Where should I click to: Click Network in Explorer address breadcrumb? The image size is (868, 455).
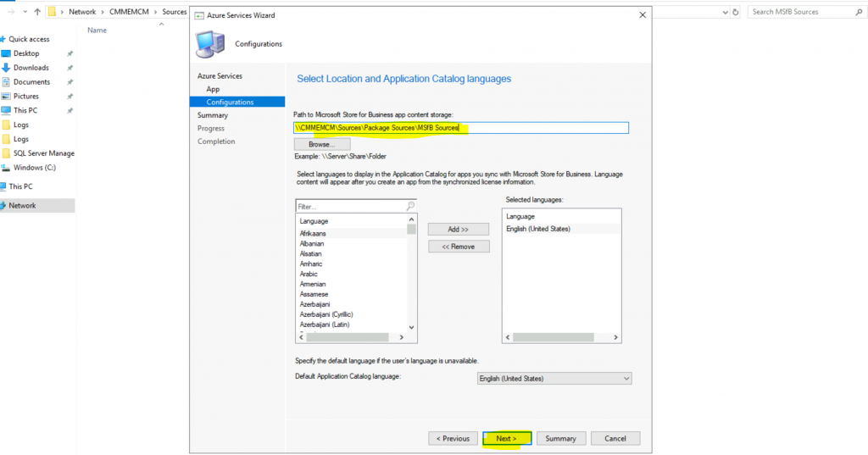(x=82, y=12)
